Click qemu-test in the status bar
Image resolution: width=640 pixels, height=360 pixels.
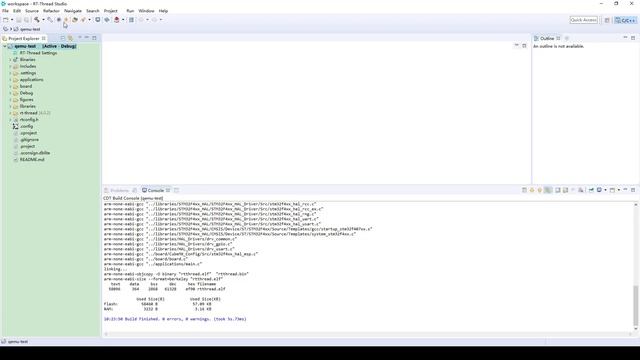[x=18, y=342]
